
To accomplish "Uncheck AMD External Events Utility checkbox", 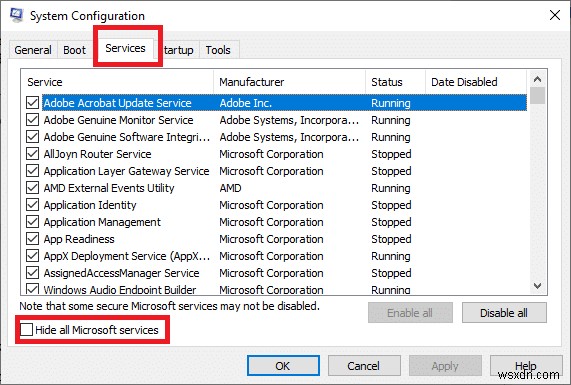I will click(x=32, y=188).
